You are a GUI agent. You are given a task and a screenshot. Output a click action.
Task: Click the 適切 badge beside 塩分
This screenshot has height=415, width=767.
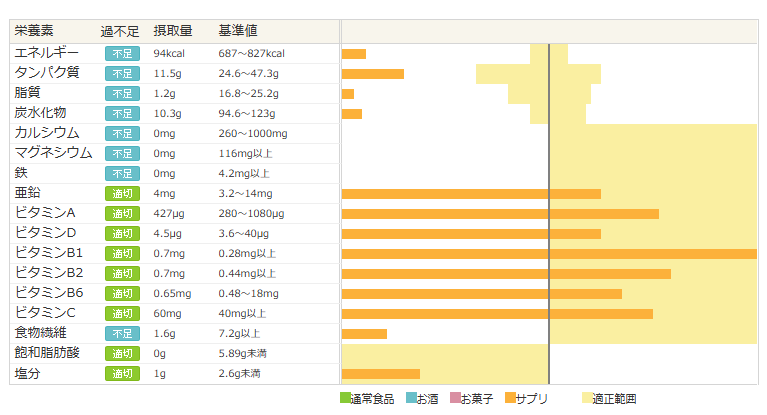click(122, 374)
